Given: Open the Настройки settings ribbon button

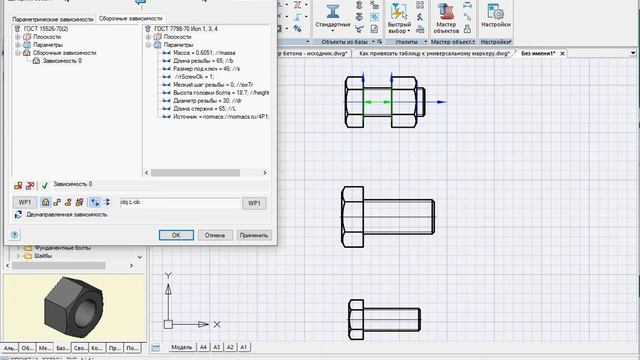Looking at the screenshot, I should [x=496, y=16].
